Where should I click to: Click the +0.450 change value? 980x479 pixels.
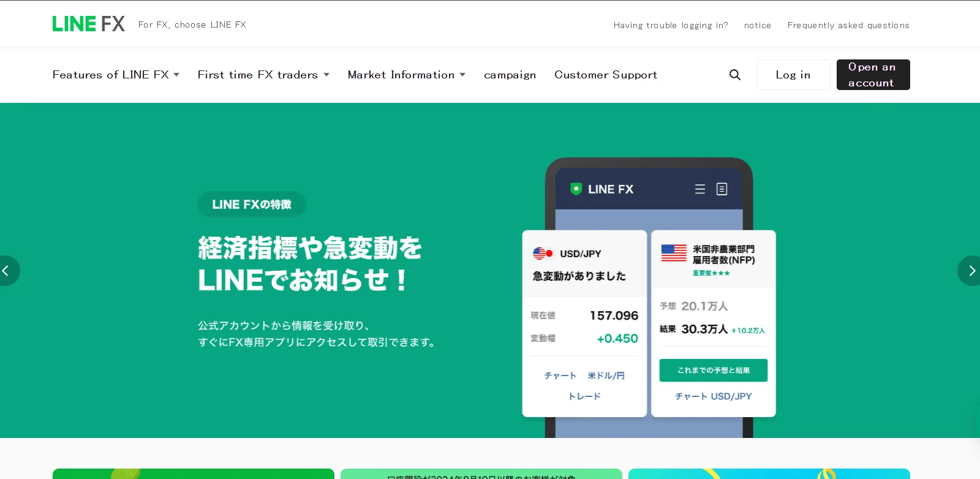pyautogui.click(x=617, y=339)
